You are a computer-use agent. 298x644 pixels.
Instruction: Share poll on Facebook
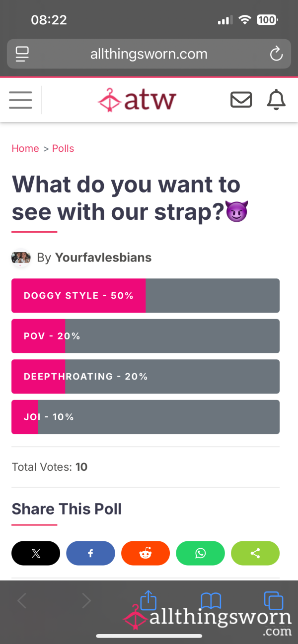pos(90,553)
